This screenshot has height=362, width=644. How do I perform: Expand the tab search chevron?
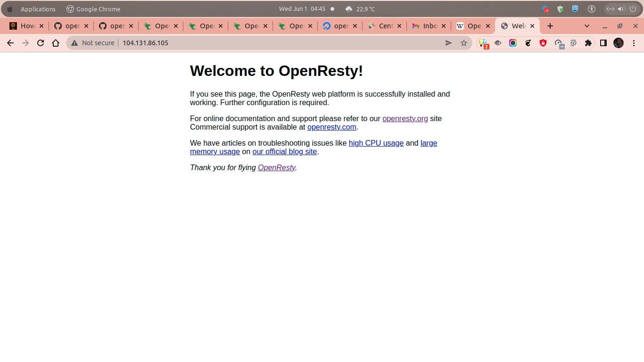point(587,26)
